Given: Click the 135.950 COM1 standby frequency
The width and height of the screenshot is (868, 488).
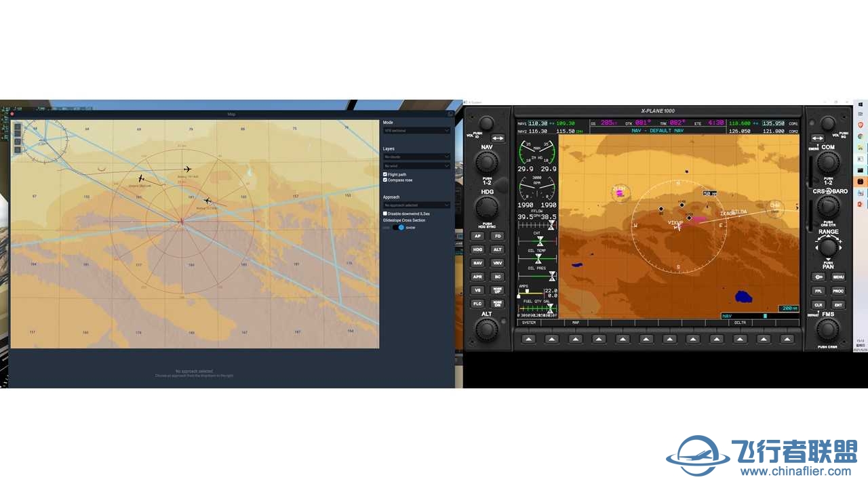Looking at the screenshot, I should (773, 123).
